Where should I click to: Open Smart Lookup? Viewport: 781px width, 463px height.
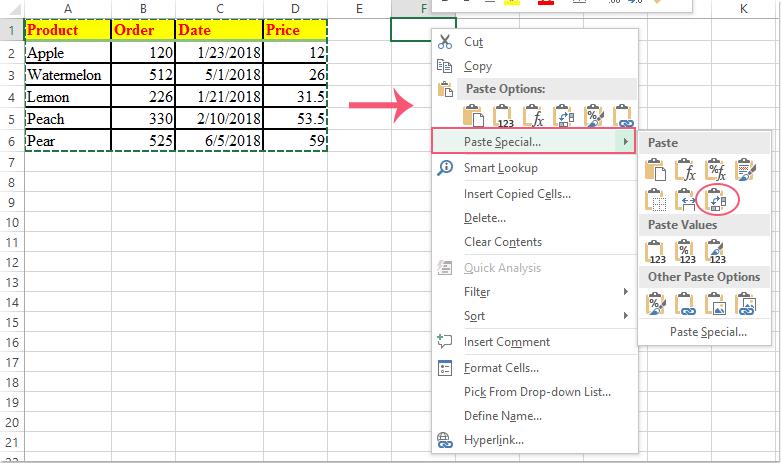click(535, 168)
